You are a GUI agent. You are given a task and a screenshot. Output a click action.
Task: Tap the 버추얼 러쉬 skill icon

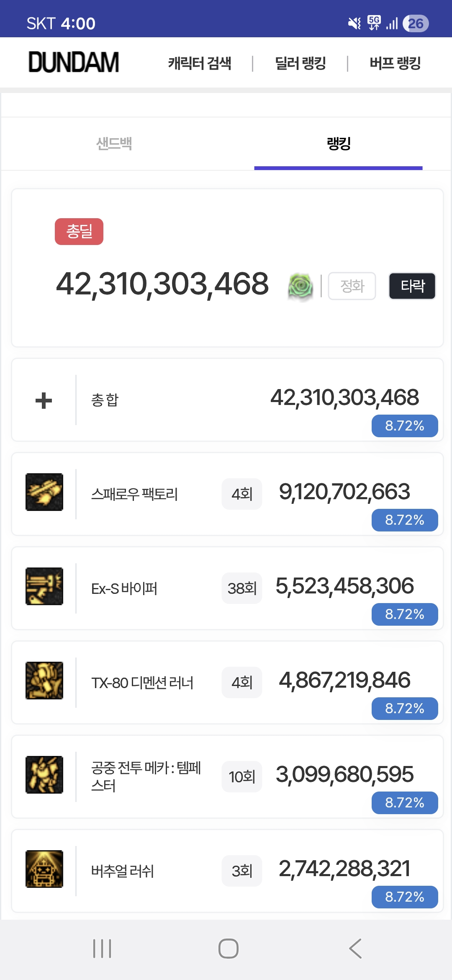(44, 869)
